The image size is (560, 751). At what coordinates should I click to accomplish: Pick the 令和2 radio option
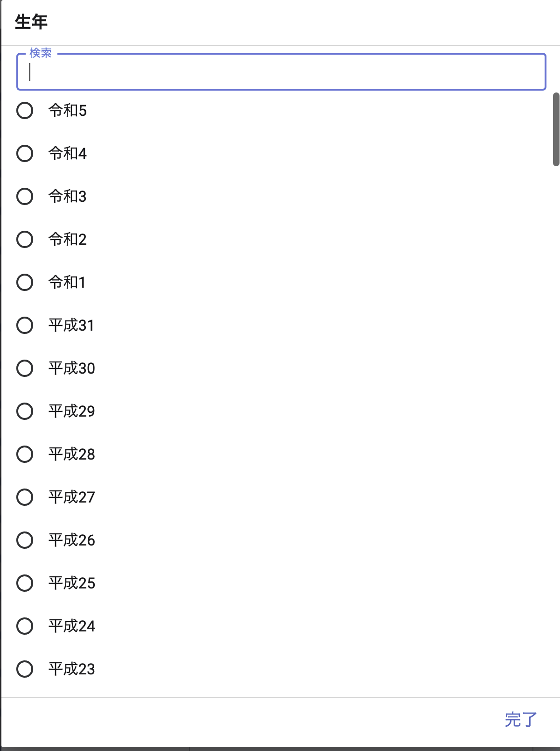coord(25,240)
